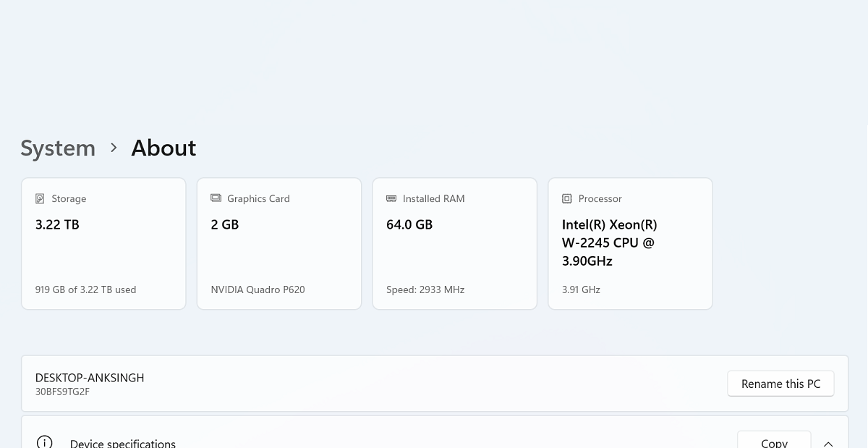This screenshot has width=868, height=448.
Task: Click the DESKTOP-ANKSINGH device name
Action: tap(90, 378)
